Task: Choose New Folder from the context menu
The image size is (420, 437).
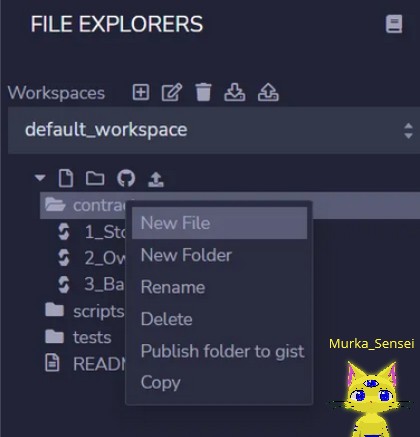Action: pyautogui.click(x=219, y=255)
